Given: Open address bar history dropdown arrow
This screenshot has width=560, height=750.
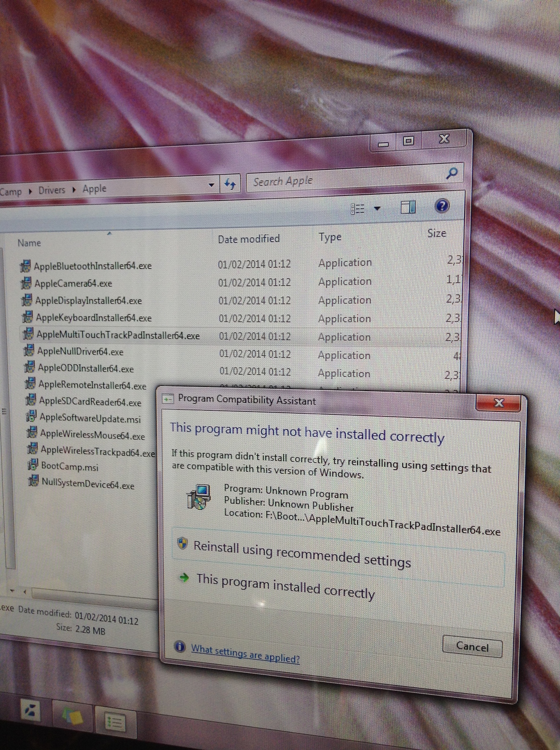Looking at the screenshot, I should click(211, 185).
